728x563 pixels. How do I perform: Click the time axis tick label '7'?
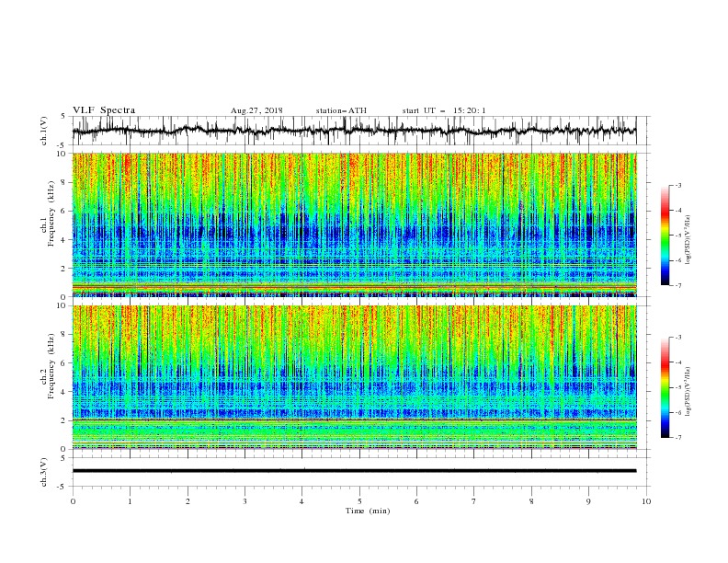(474, 501)
